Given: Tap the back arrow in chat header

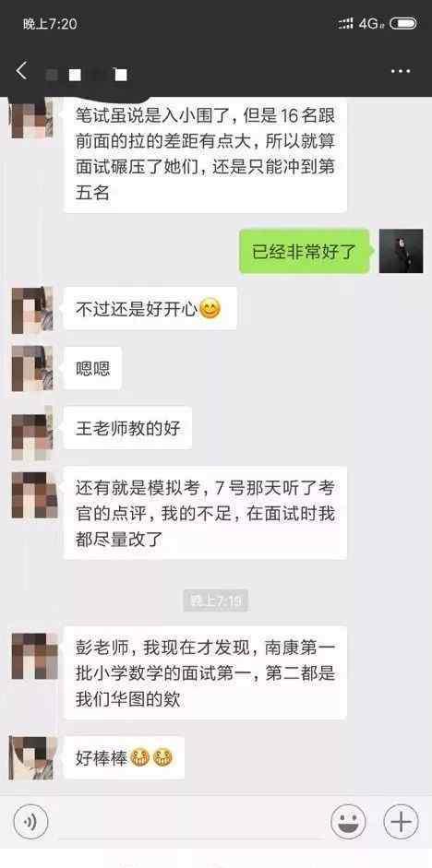Looking at the screenshot, I should coord(21,71).
